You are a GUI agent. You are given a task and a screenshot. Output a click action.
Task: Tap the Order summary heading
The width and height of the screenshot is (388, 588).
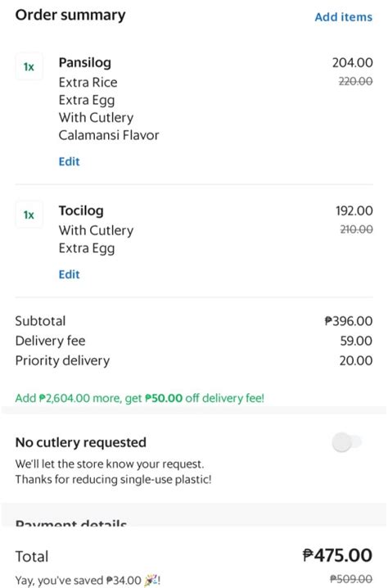70,16
